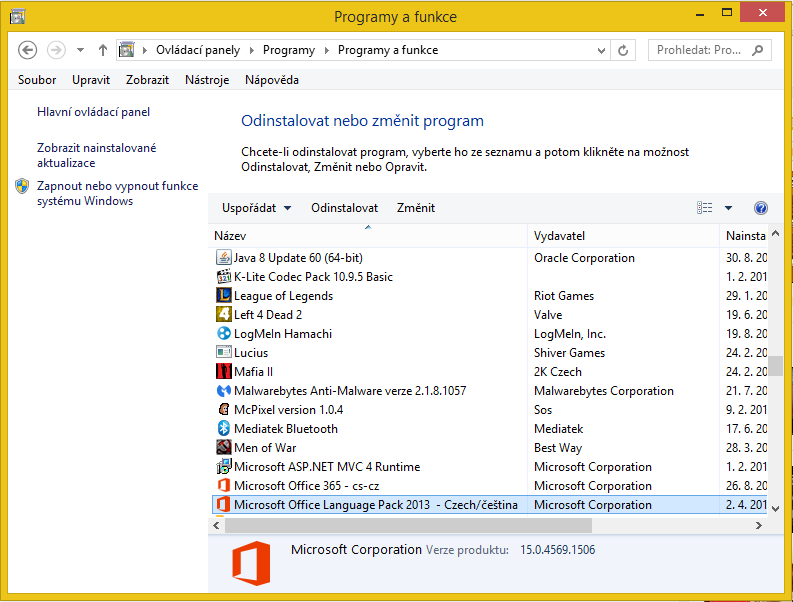Select the Mediatek publisher cell
793x602 pixels.
point(558,428)
